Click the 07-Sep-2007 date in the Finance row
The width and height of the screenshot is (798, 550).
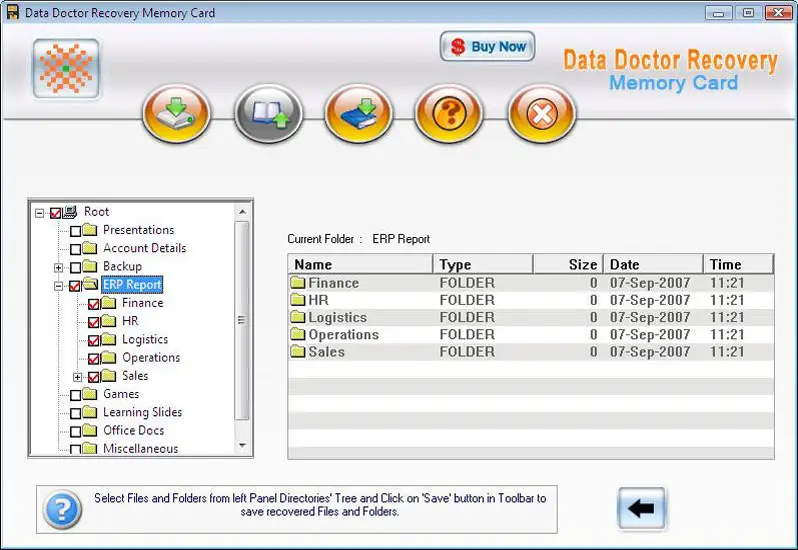point(650,282)
